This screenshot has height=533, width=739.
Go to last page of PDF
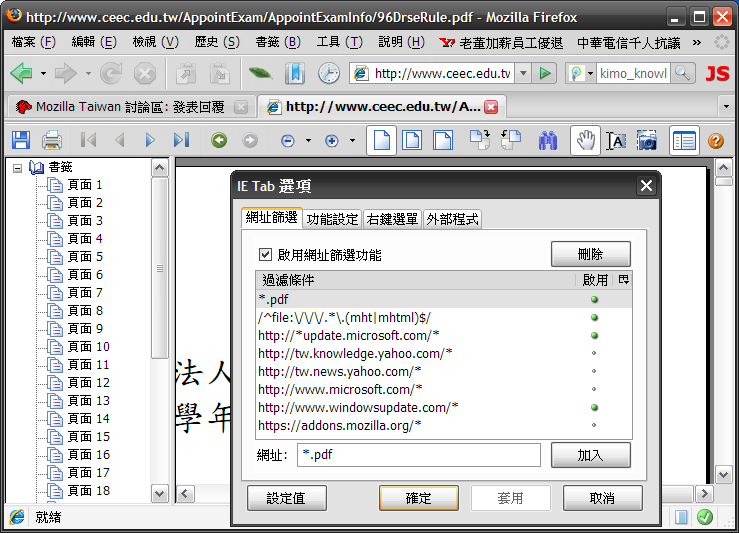click(181, 141)
